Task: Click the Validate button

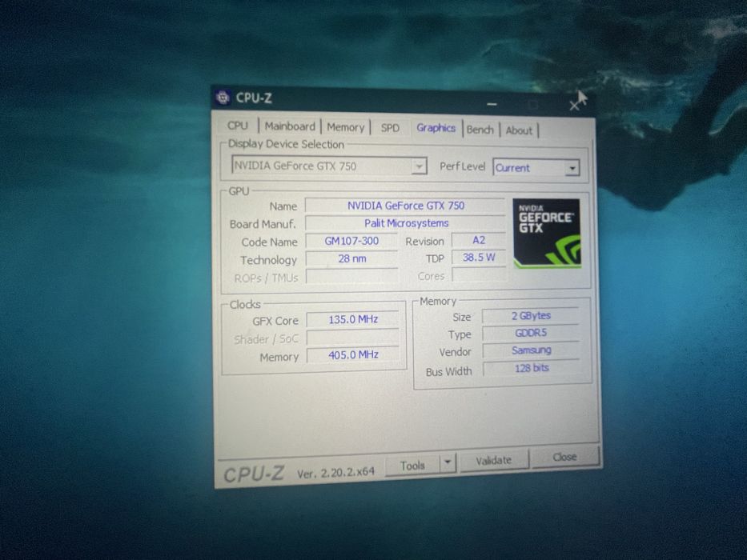Action: [x=493, y=461]
